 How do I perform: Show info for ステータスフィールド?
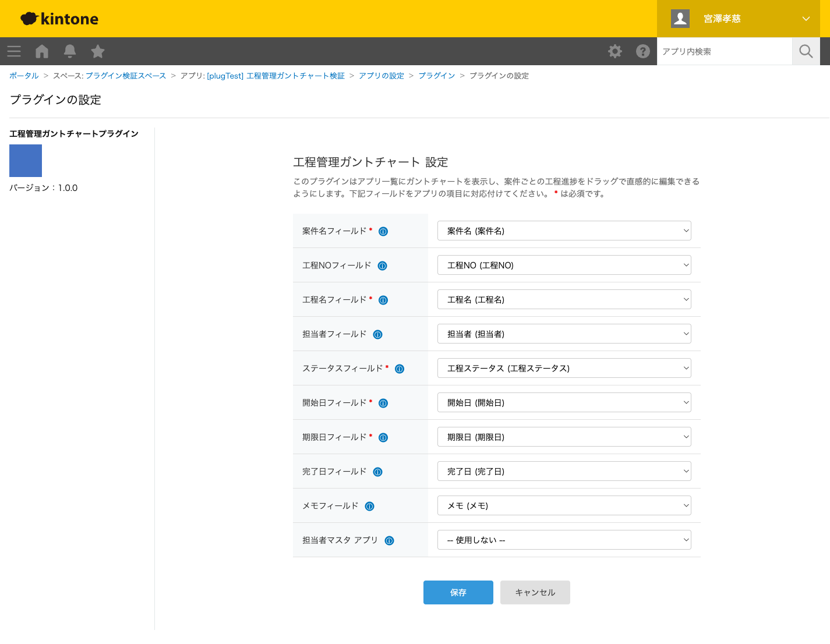(x=400, y=369)
